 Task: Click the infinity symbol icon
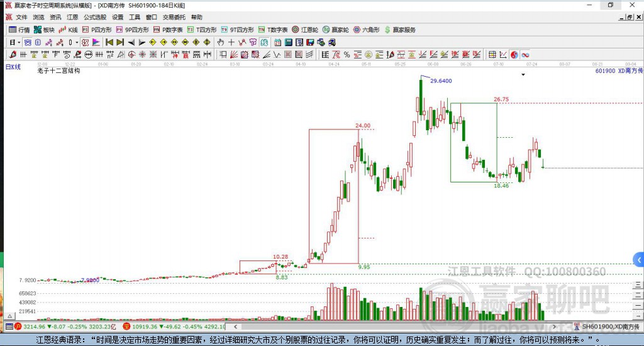(525, 55)
